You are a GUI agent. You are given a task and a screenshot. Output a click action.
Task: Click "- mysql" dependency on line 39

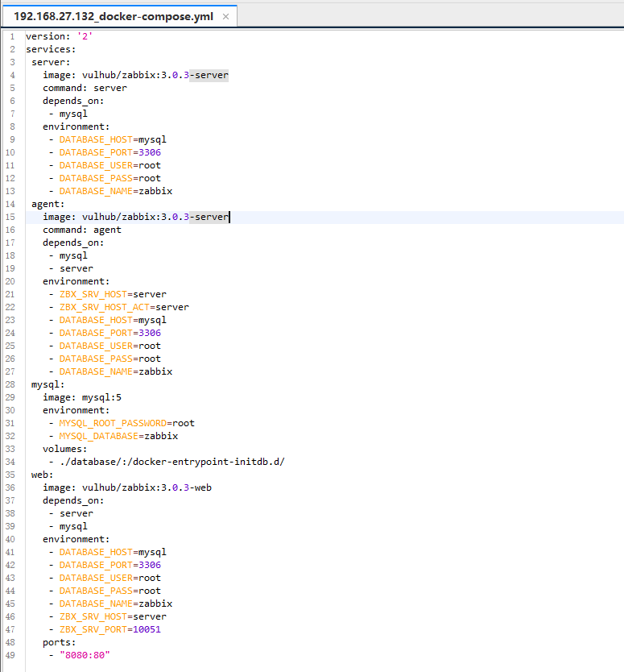[68, 526]
